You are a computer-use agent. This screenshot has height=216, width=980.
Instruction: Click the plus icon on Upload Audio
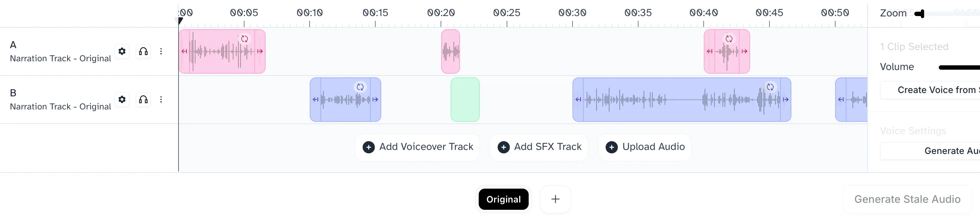coord(612,147)
